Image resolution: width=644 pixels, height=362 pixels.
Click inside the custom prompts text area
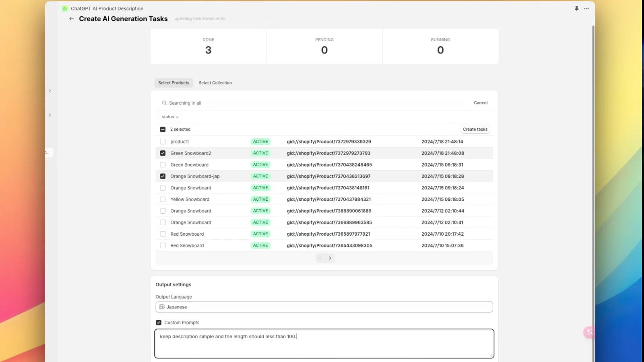coord(324,343)
